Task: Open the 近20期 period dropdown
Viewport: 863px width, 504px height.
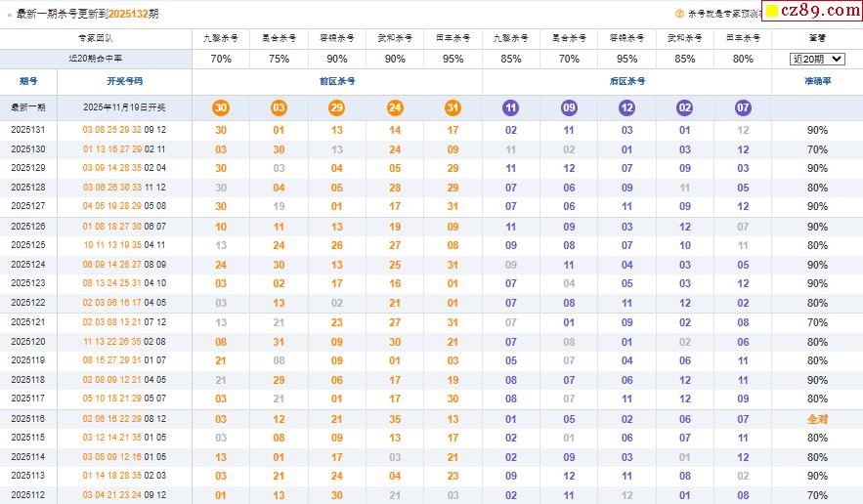Action: click(817, 59)
